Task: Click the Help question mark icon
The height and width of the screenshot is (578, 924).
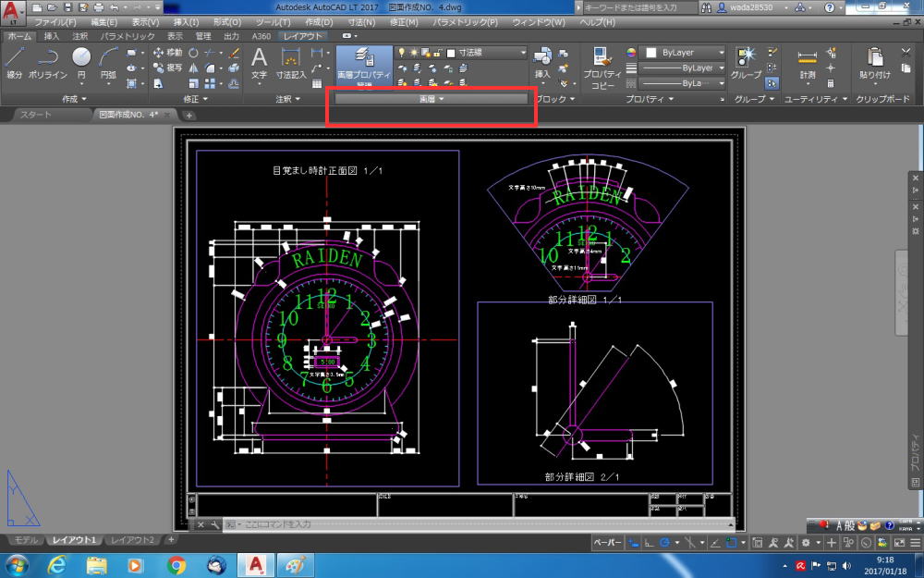Action: (x=830, y=7)
